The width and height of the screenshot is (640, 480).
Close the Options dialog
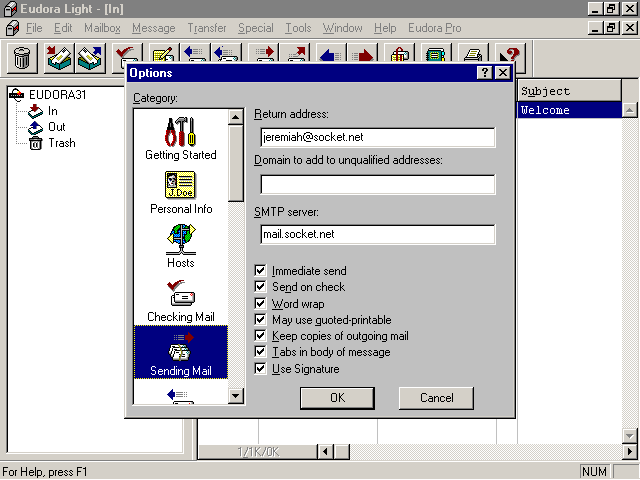coord(503,73)
